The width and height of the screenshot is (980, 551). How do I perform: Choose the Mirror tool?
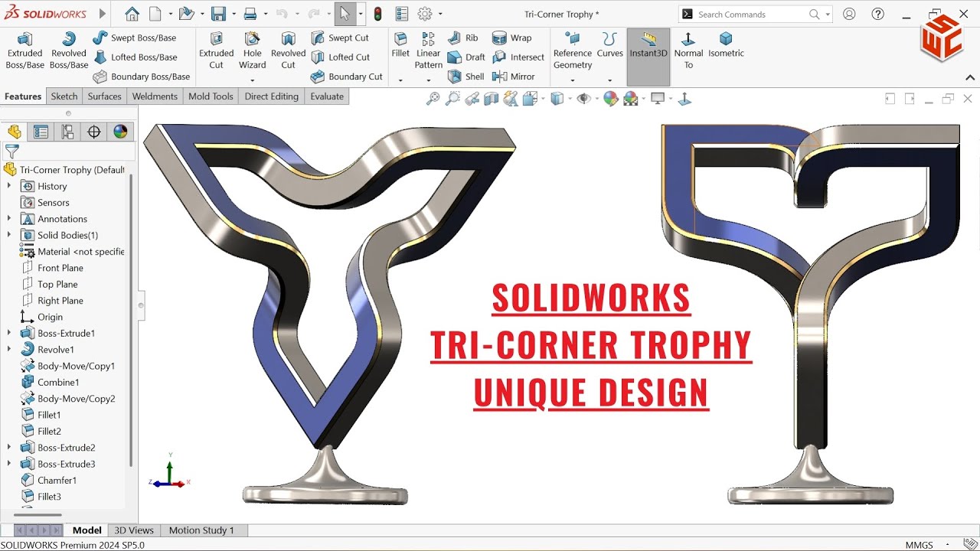[x=514, y=77]
